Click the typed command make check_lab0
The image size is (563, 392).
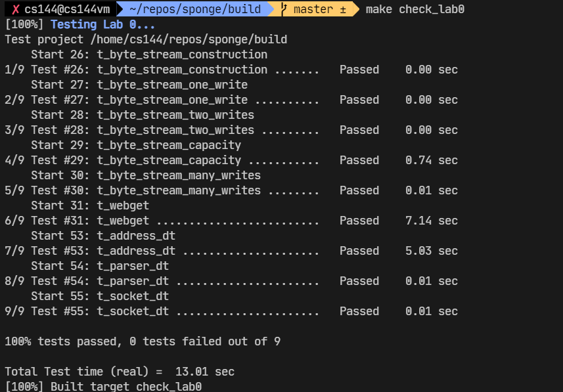411,9
